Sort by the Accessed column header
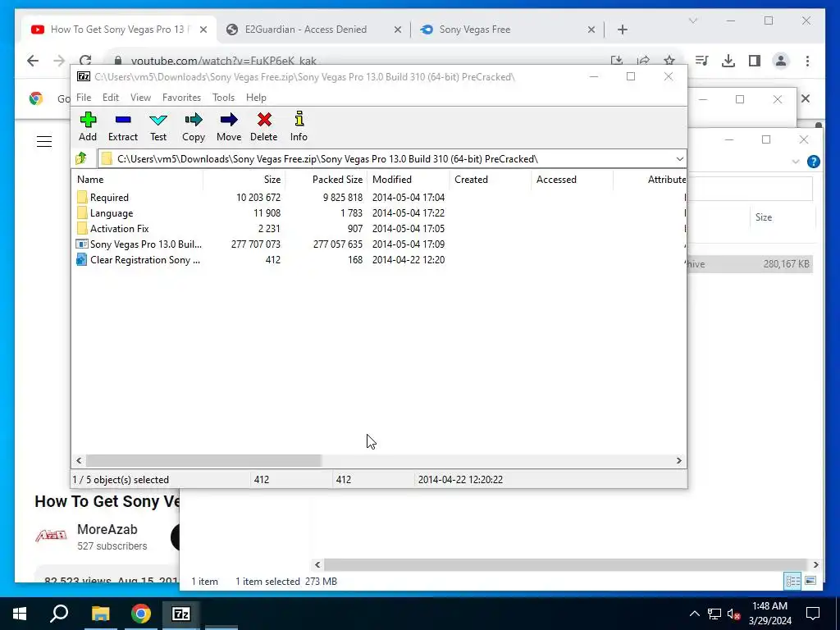 572,180
